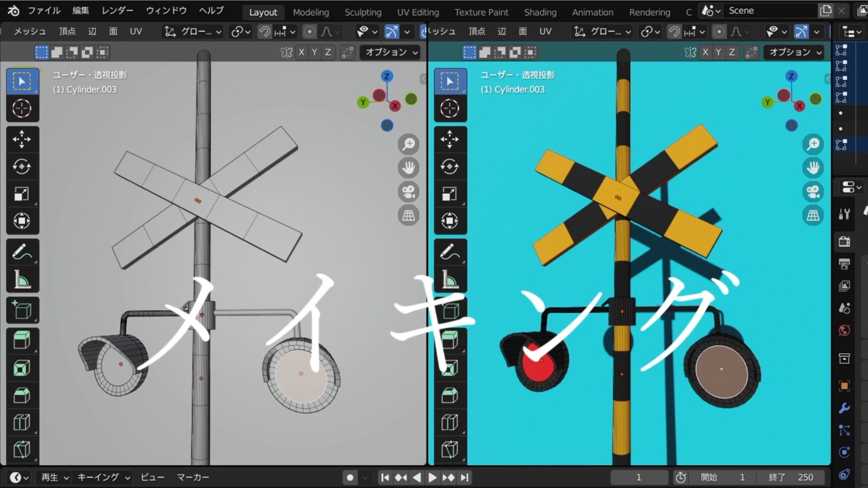
Task: Select the Inset Faces tool in left viewport
Action: coord(22,368)
